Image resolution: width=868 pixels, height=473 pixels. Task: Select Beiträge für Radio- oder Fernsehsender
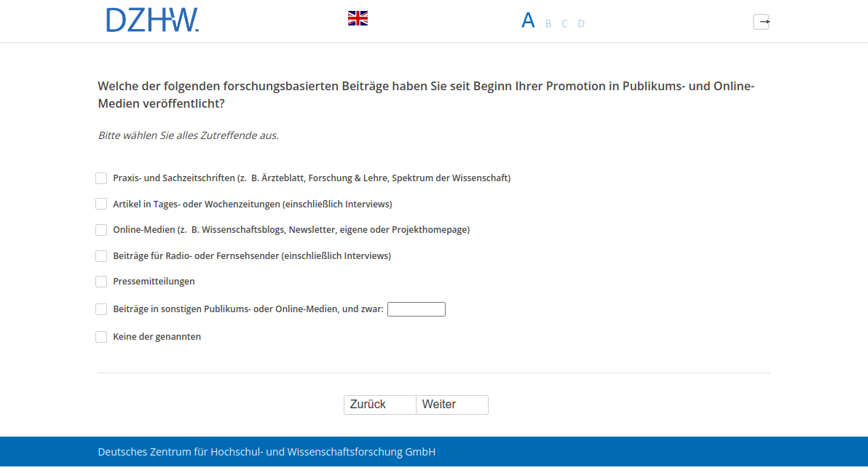[101, 256]
